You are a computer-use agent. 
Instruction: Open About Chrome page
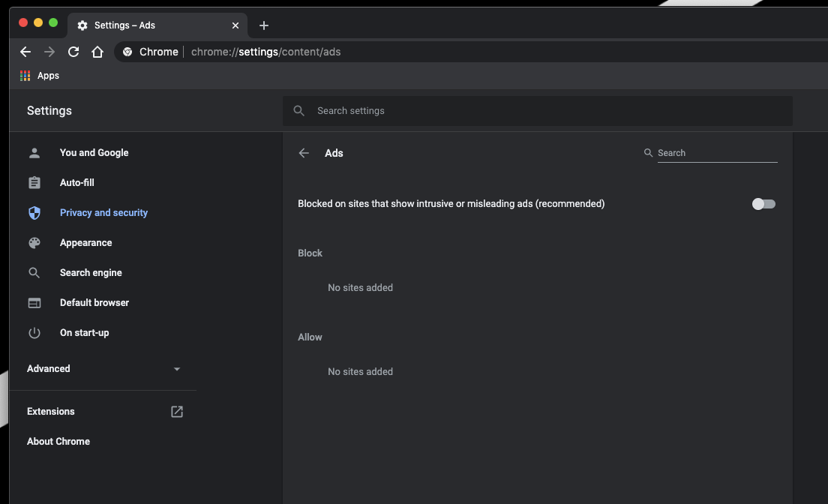(58, 442)
